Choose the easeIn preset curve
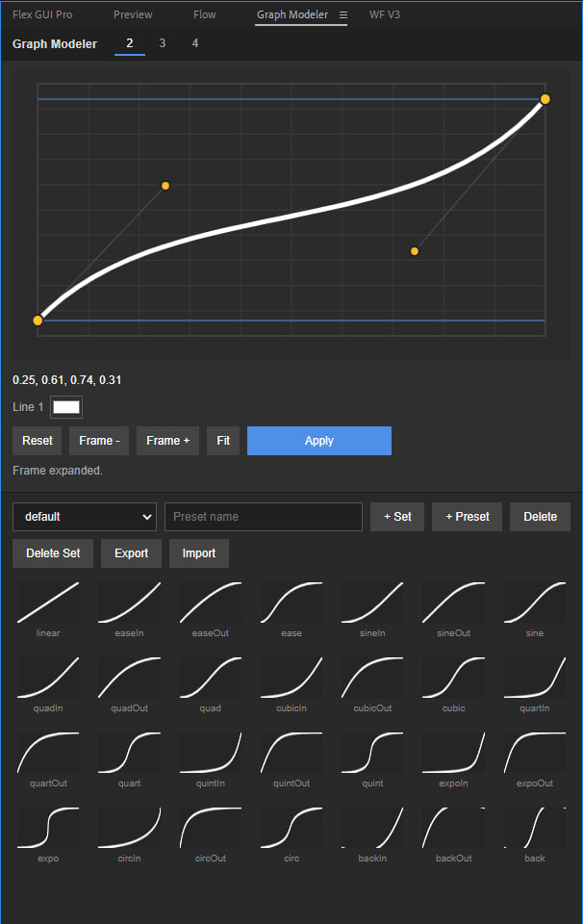The width and height of the screenshot is (583, 924). 130,603
